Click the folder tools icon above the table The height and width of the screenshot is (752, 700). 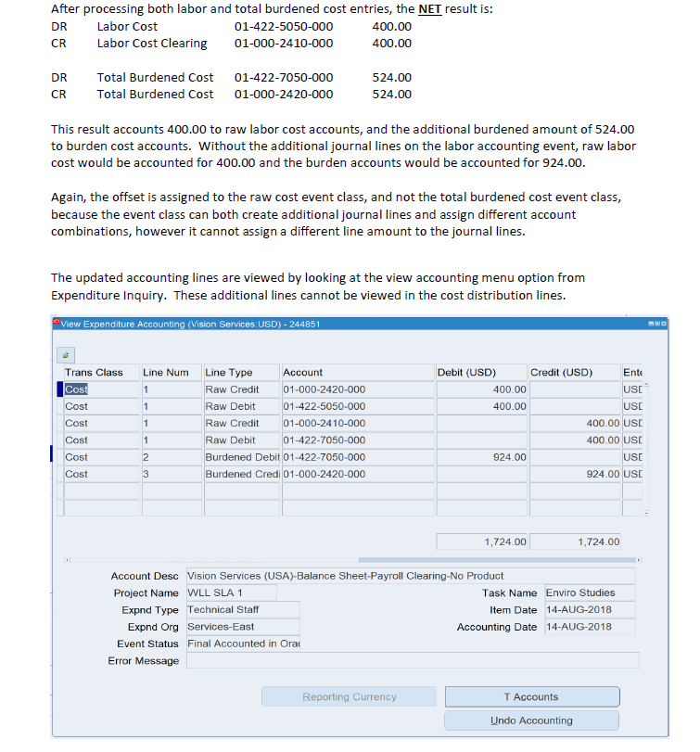tap(66, 355)
